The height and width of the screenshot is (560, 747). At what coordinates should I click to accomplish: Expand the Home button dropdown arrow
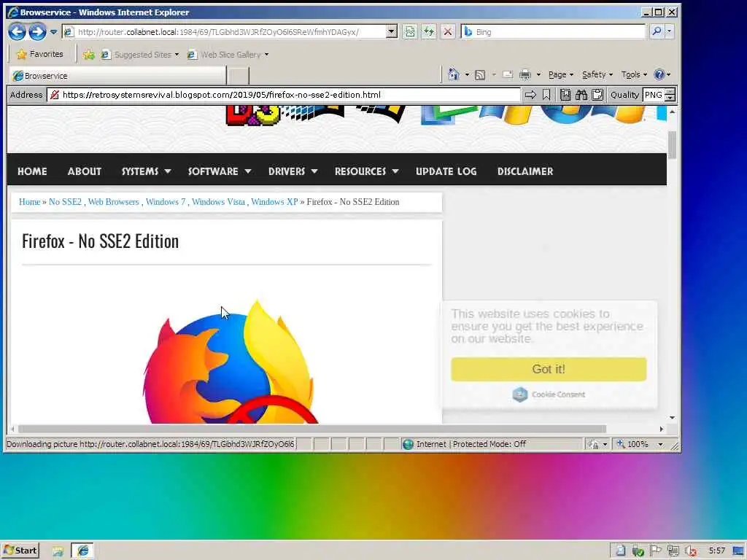(x=468, y=75)
